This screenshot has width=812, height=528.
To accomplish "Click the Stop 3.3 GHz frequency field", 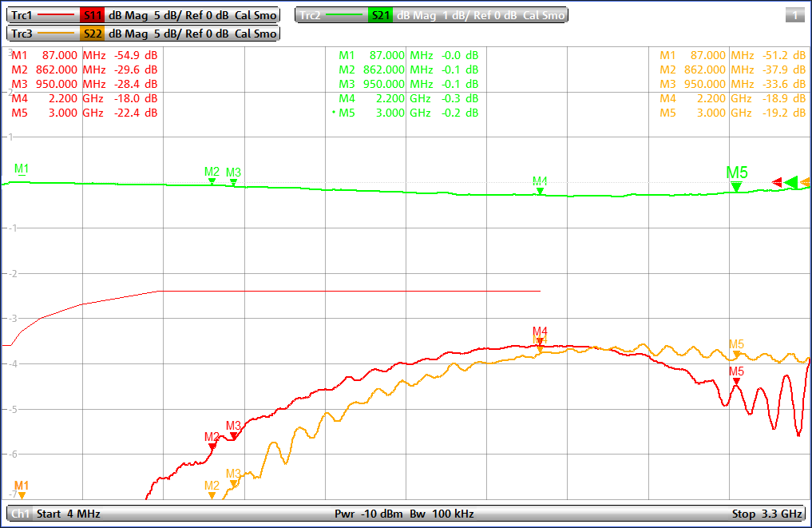I will point(766,514).
